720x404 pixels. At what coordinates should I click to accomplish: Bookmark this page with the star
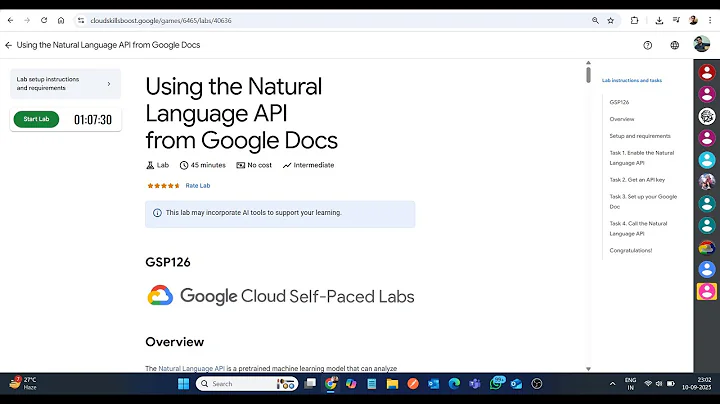click(x=611, y=20)
